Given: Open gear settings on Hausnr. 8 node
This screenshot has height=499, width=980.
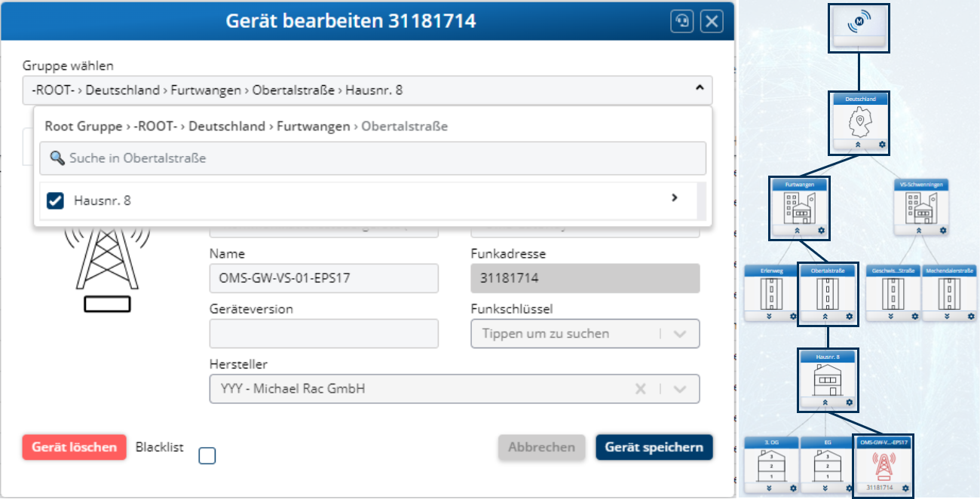Looking at the screenshot, I should [851, 403].
